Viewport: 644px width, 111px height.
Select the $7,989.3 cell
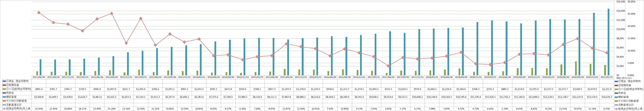coord(243,97)
